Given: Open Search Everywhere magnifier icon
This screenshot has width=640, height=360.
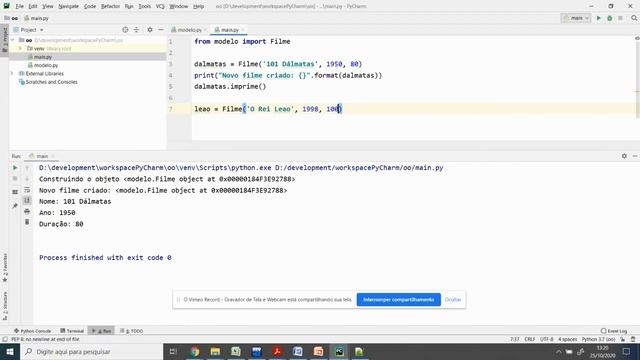Looking at the screenshot, I should click(x=634, y=18).
